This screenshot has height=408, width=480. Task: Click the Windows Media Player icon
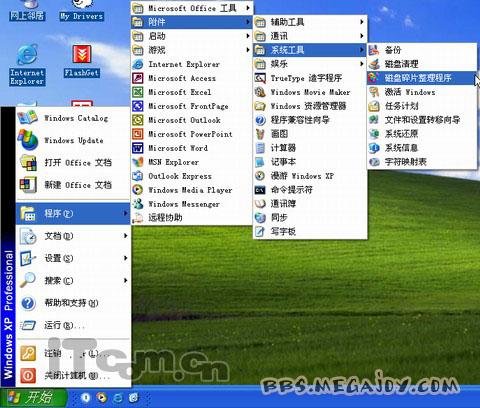138,190
